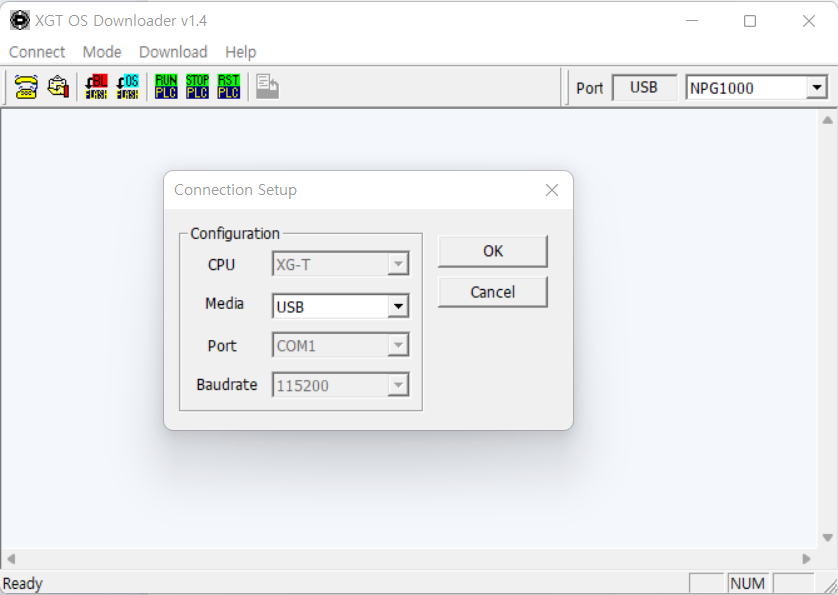Select the Disconnect icon on the toolbar
The height and width of the screenshot is (595, 838).
click(58, 87)
